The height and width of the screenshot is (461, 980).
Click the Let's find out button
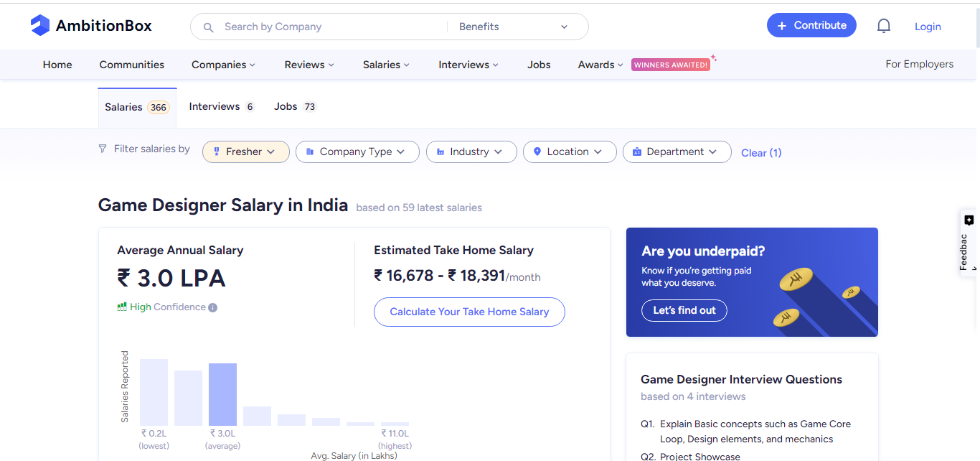pos(684,310)
